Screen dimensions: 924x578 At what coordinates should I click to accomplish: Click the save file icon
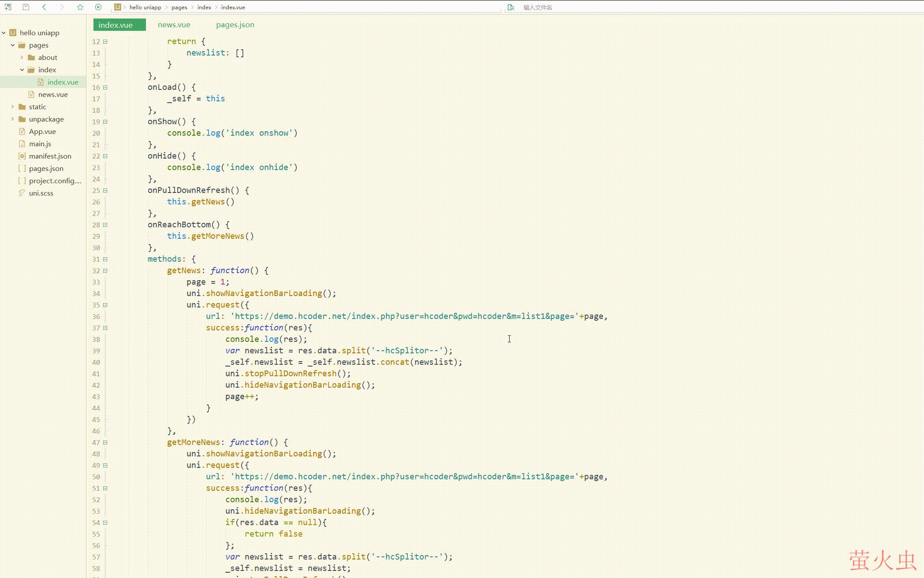coord(25,7)
